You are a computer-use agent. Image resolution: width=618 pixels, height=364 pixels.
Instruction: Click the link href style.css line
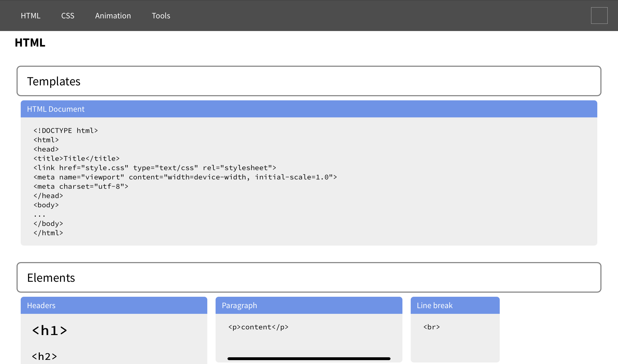pos(155,168)
